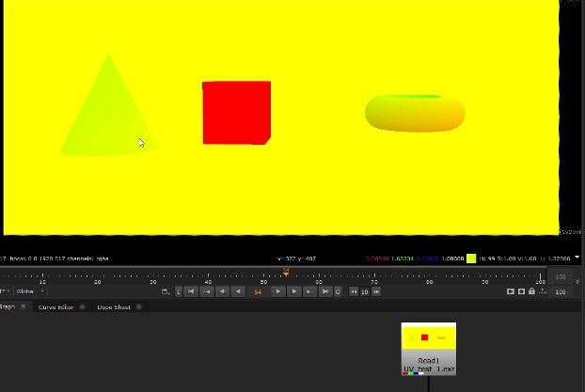585x392 pixels.
Task: Jump to the first frame
Action: click(x=191, y=291)
